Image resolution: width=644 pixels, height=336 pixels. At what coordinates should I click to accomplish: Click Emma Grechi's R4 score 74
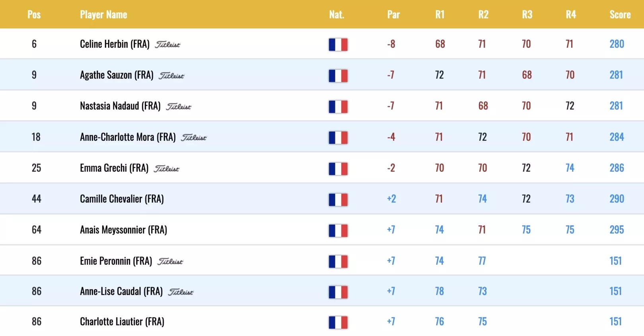point(570,168)
